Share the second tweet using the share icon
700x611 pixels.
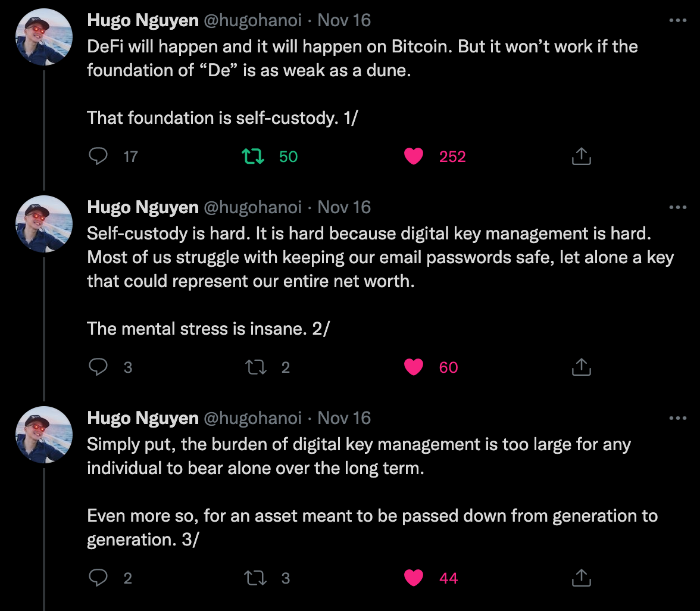pyautogui.click(x=581, y=367)
